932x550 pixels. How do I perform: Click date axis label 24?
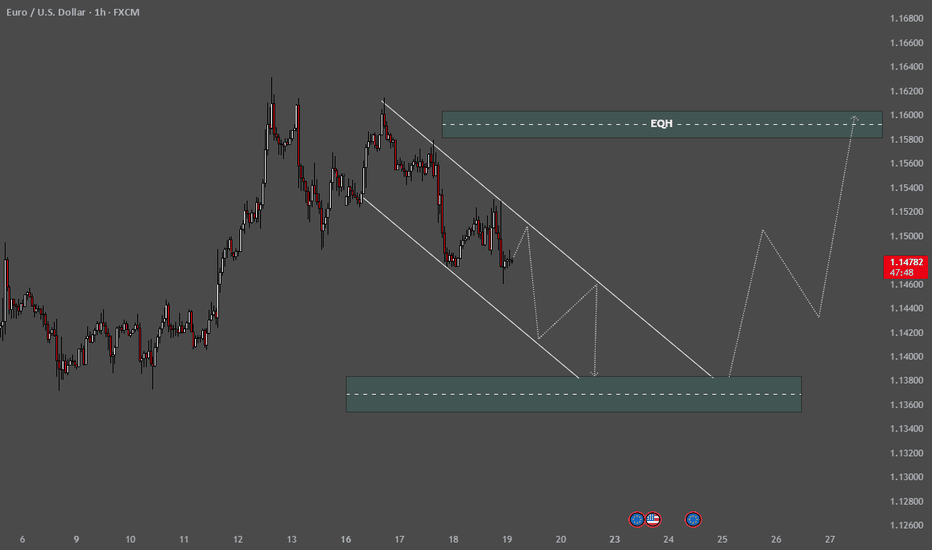(668, 539)
